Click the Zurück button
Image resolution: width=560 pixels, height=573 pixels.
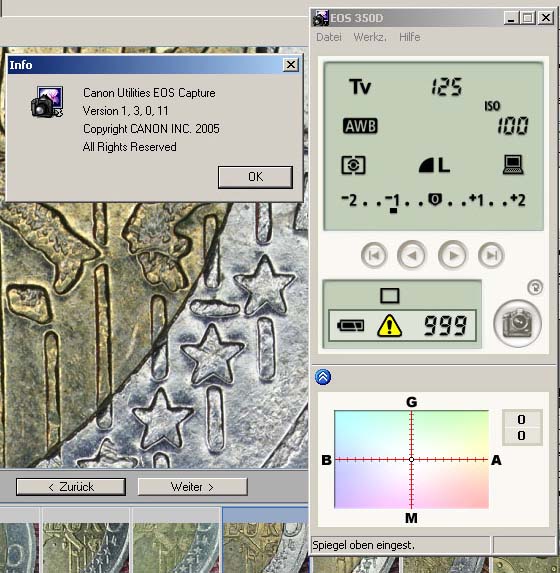pyautogui.click(x=71, y=487)
